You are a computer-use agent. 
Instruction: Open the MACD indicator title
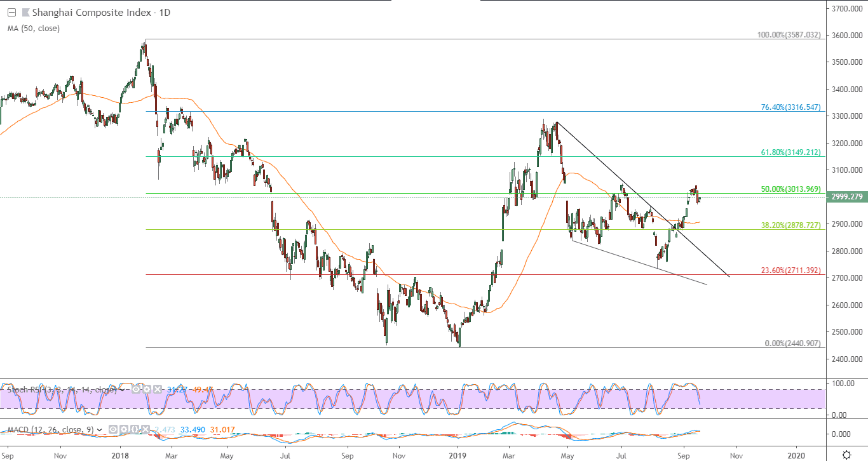(x=50, y=430)
